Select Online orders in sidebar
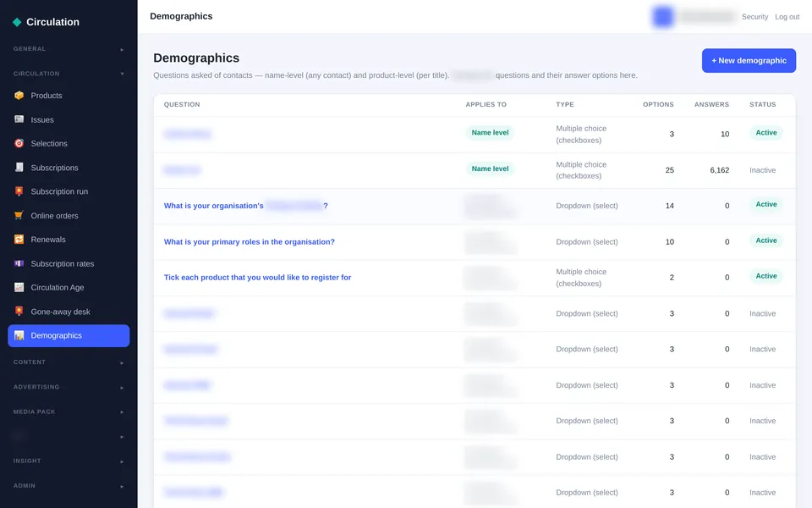 (x=69, y=216)
